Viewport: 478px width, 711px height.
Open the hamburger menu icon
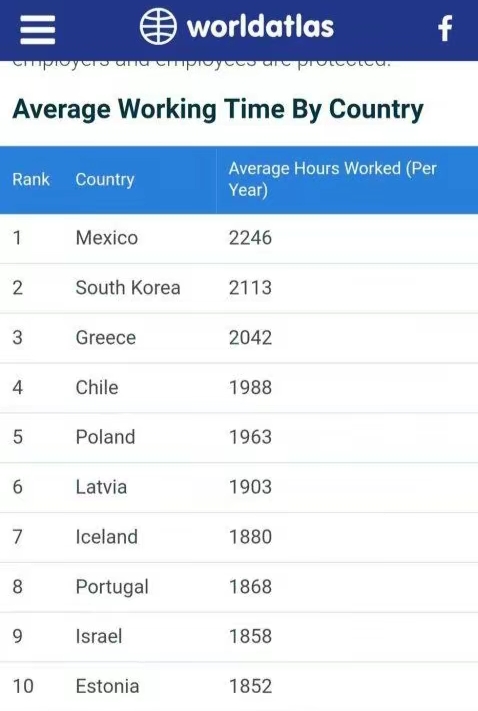tap(38, 29)
